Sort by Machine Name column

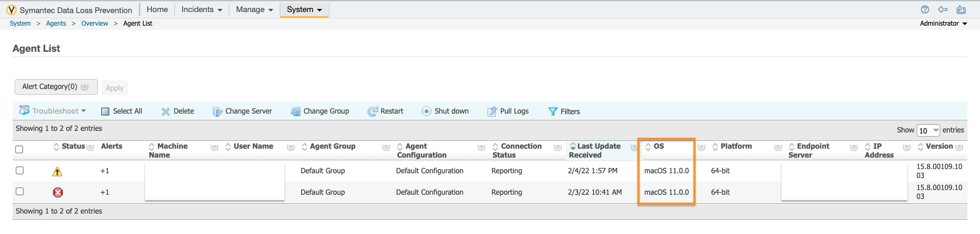click(151, 147)
